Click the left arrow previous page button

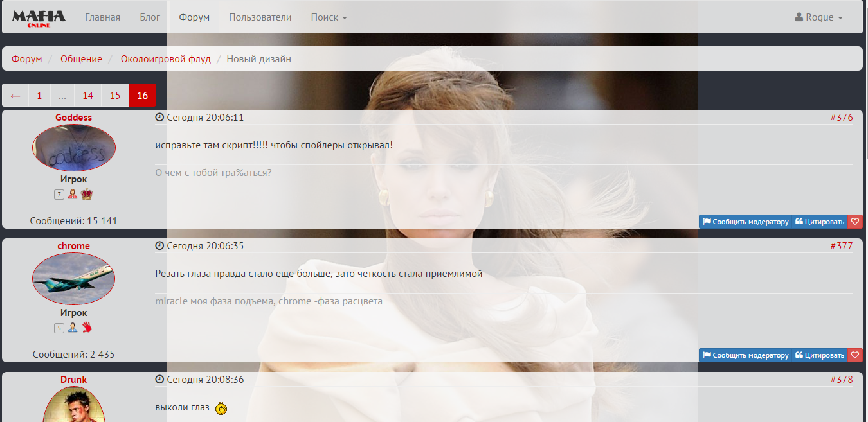tap(15, 96)
